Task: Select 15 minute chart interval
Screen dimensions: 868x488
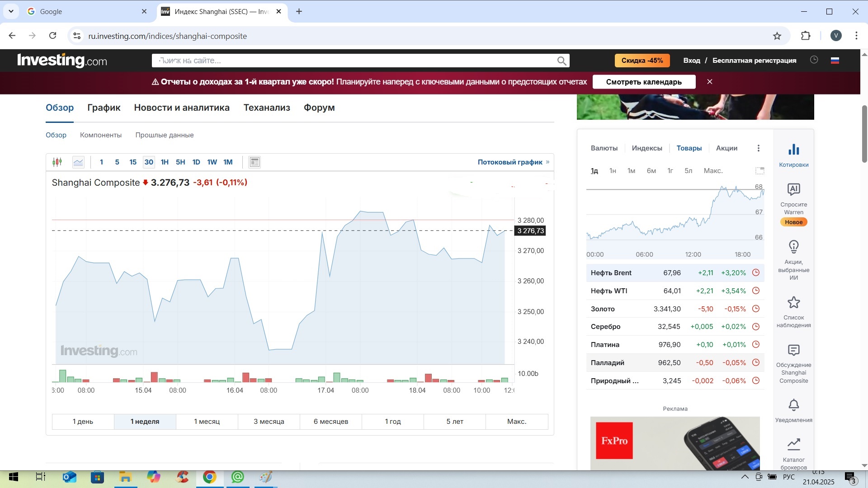Action: pos(133,162)
